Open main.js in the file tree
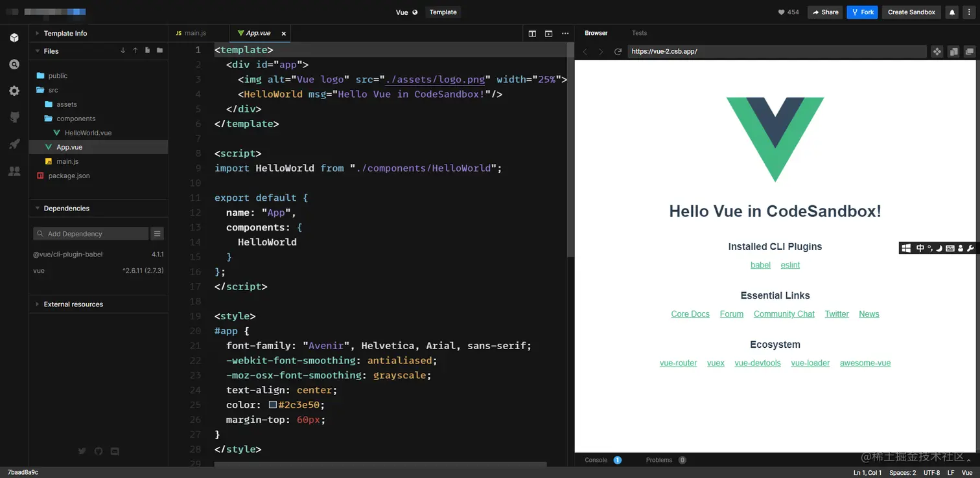This screenshot has width=980, height=478. tap(99, 161)
